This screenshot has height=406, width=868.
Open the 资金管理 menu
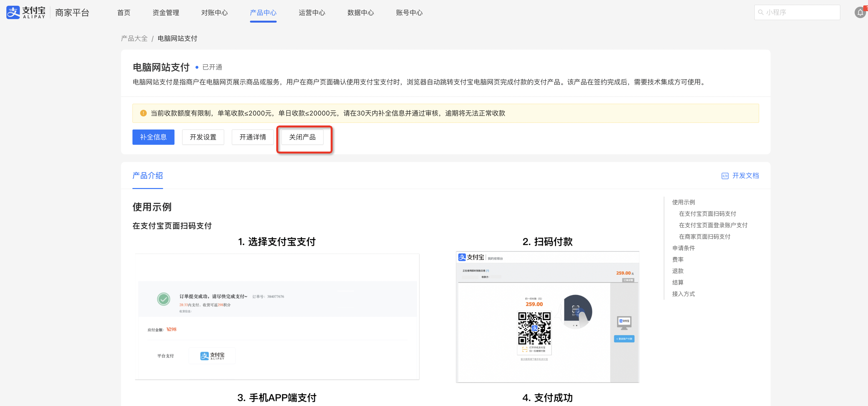tap(166, 13)
